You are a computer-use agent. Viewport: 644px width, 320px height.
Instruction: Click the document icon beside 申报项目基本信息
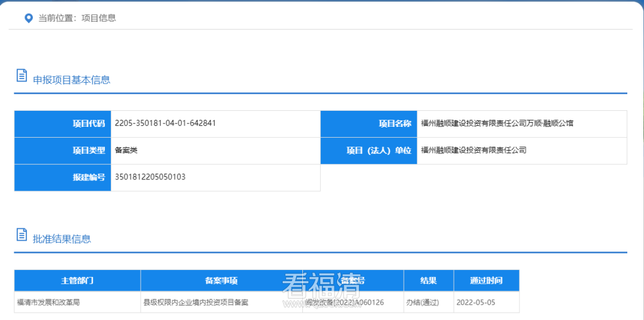pyautogui.click(x=21, y=76)
